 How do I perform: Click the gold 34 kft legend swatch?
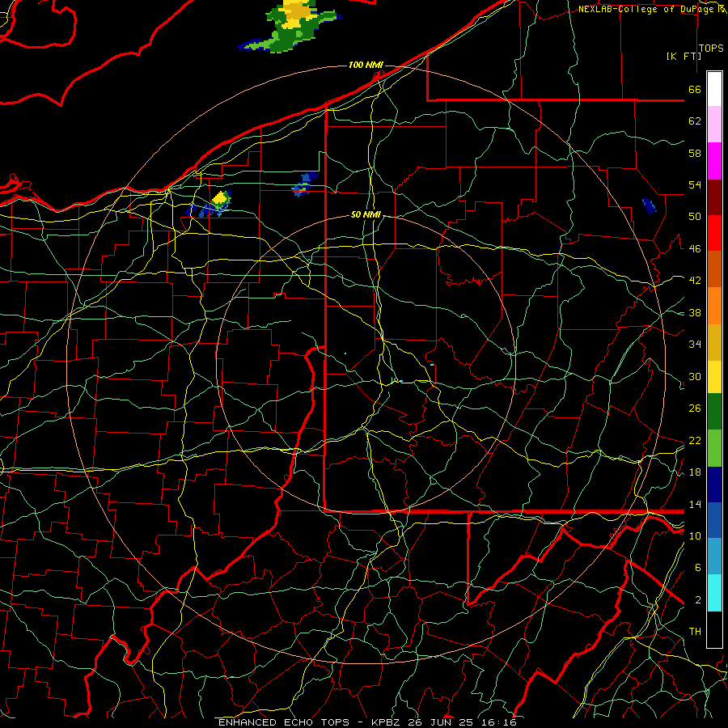click(714, 342)
